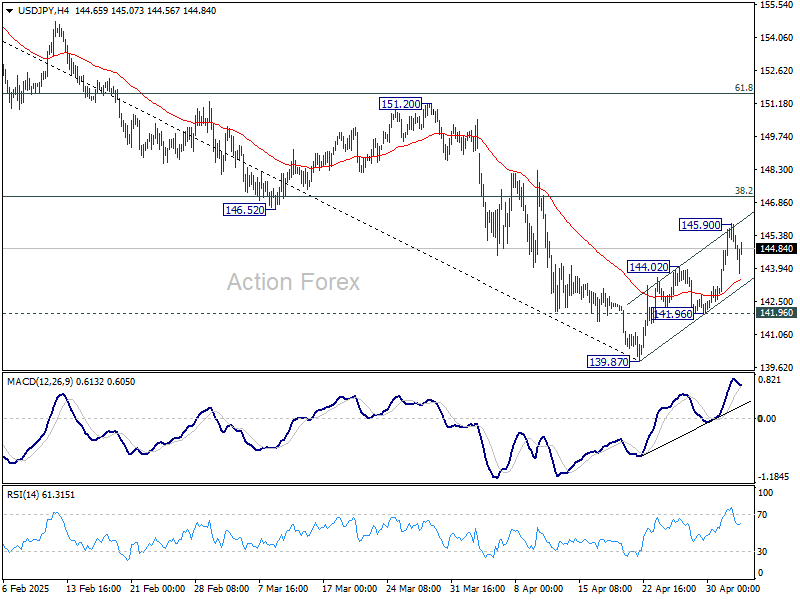Select the 139.870 swing low label
Screen dimensions: 800x600
coord(609,361)
